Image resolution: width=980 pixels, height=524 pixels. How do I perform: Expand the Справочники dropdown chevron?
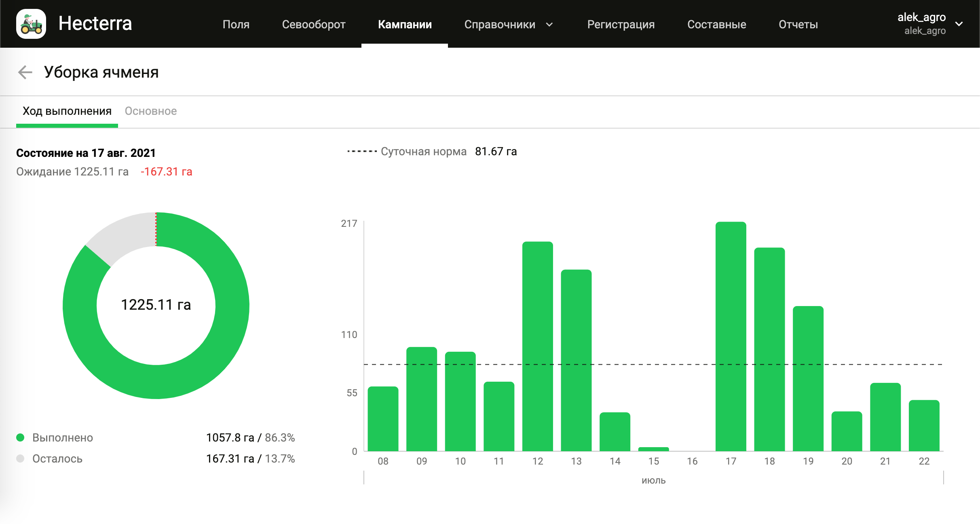pos(549,25)
